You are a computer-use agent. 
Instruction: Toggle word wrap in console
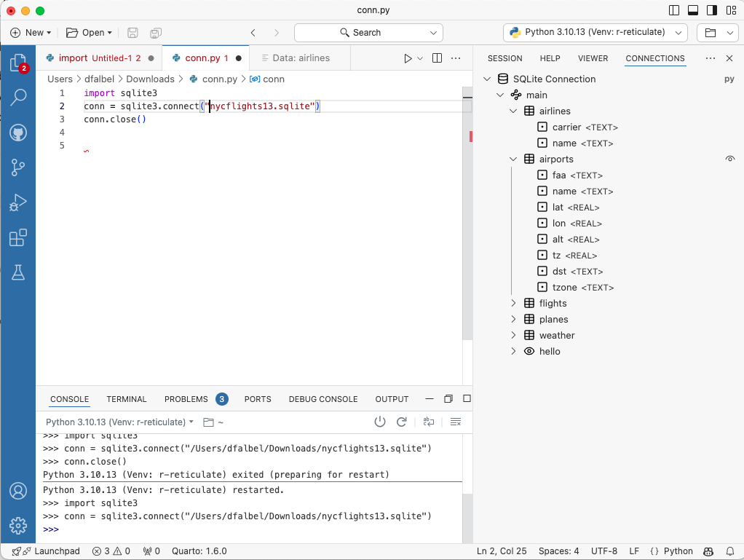tap(429, 422)
